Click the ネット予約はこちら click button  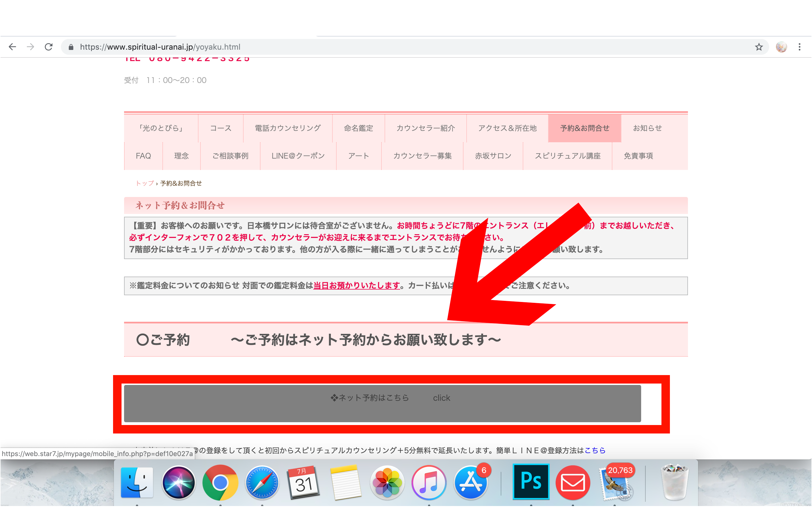(x=383, y=404)
